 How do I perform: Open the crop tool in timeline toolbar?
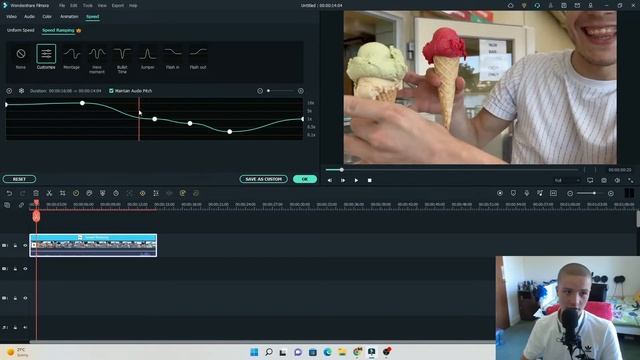click(x=62, y=193)
